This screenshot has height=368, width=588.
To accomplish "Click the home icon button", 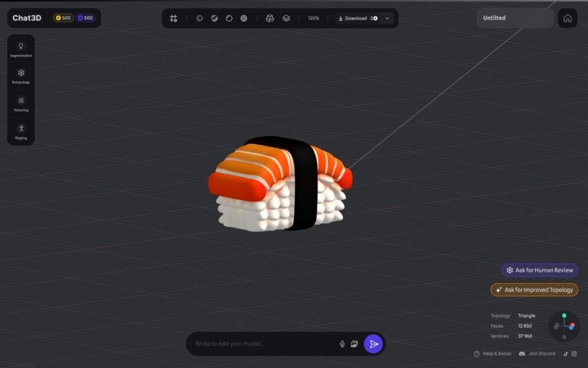I will [x=567, y=18].
